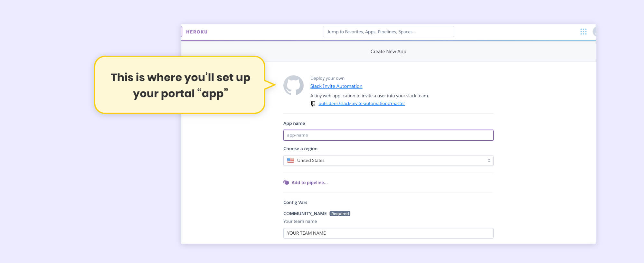
Task: Click the HEROKU wordmark logo
Action: [196, 32]
